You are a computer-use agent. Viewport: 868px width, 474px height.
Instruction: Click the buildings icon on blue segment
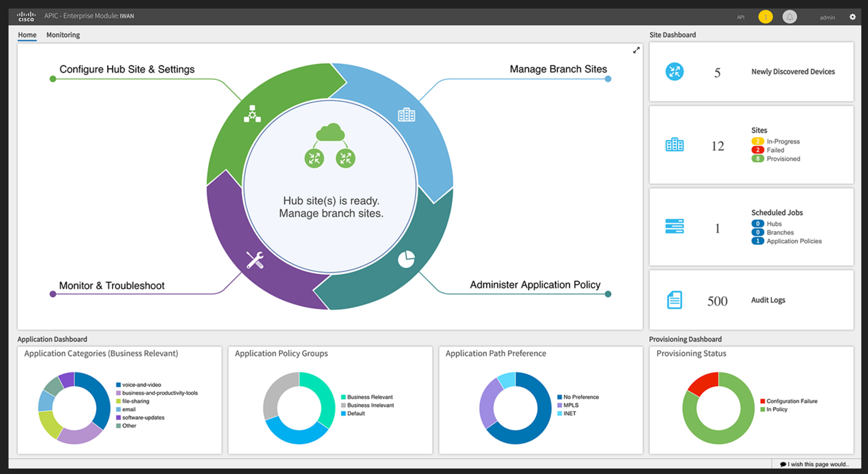pyautogui.click(x=406, y=115)
